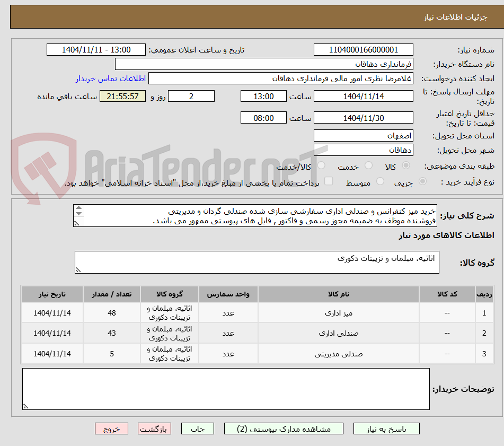This screenshot has width=504, height=446.
Task: Select the کالا/خدمت radio button
Action: point(321,165)
